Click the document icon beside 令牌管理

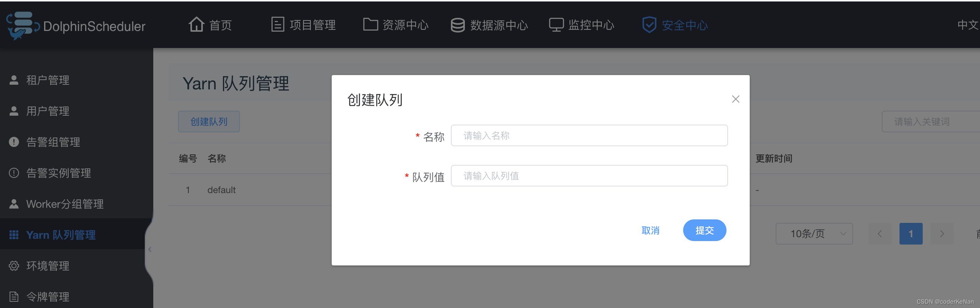point(14,297)
